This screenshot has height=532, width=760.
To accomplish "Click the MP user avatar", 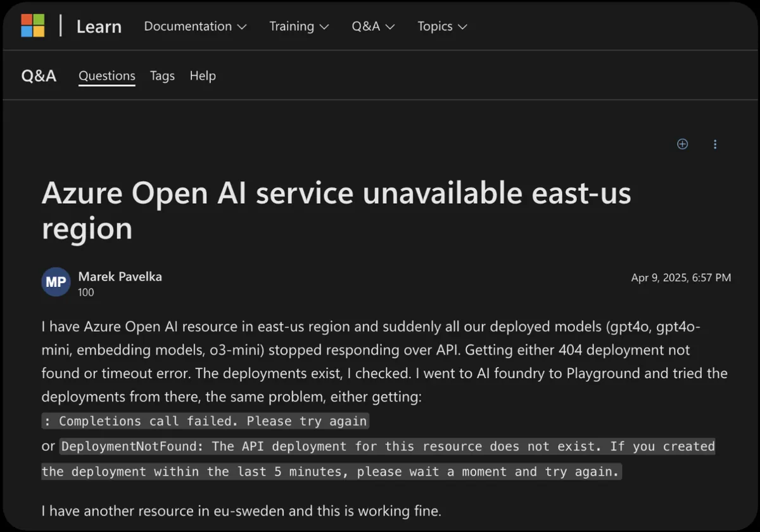I will click(56, 282).
